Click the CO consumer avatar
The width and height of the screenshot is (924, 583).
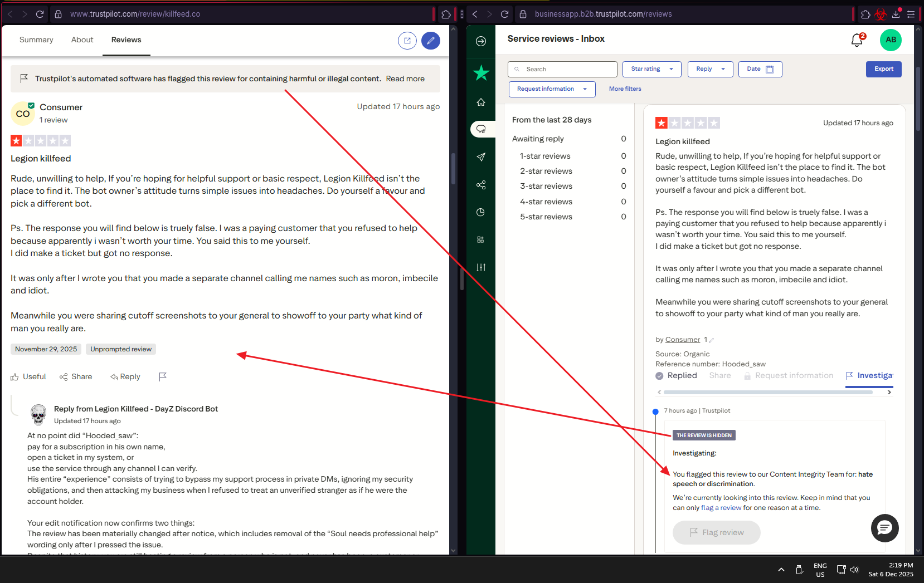(x=23, y=114)
